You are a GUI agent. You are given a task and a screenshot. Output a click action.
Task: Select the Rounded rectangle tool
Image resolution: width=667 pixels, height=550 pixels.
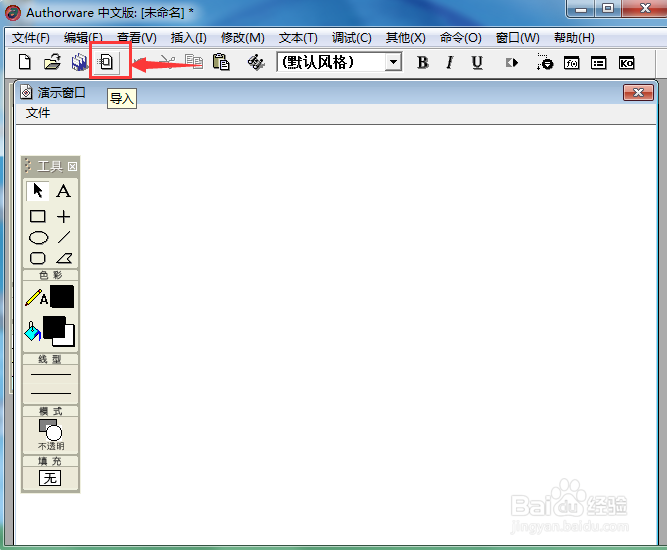(x=38, y=258)
